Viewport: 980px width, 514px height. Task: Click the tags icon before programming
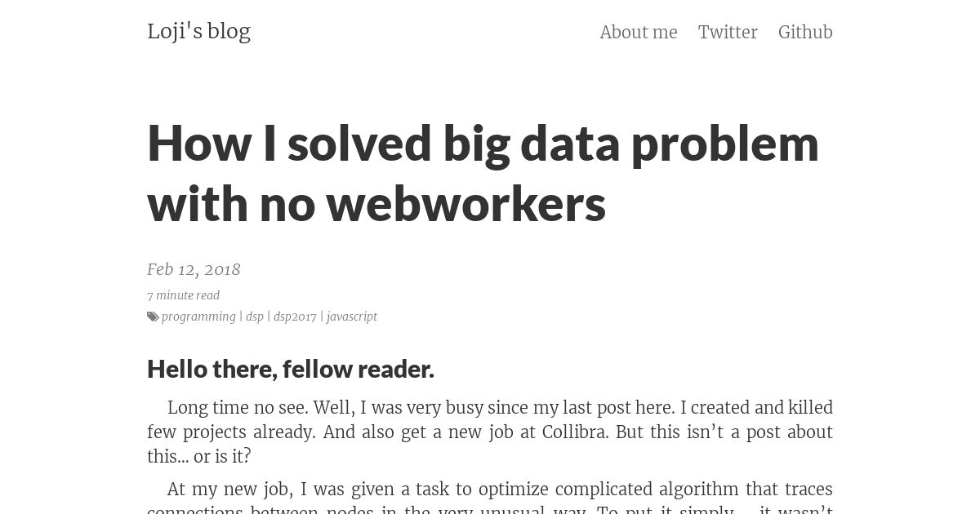(153, 317)
